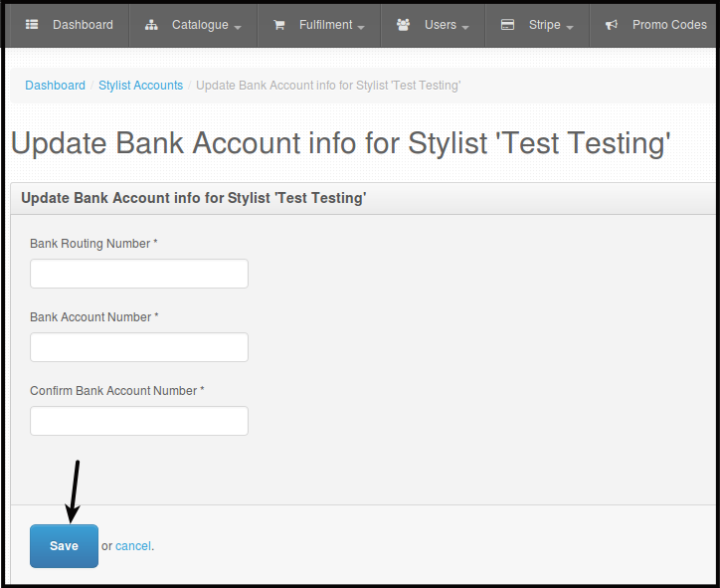Open the Stylist Accounts breadcrumb link
Image resolution: width=720 pixels, height=588 pixels.
(x=140, y=86)
